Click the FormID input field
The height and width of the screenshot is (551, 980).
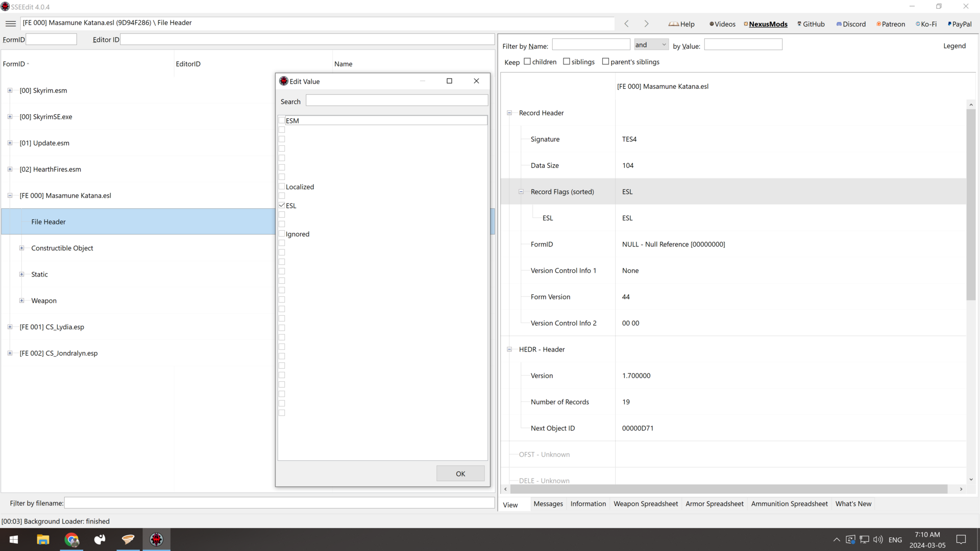pyautogui.click(x=51, y=39)
